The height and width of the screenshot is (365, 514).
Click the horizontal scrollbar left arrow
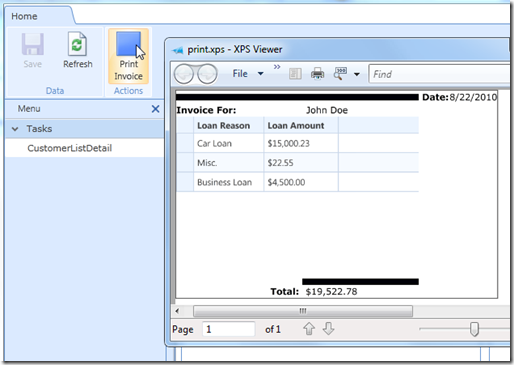(177, 311)
